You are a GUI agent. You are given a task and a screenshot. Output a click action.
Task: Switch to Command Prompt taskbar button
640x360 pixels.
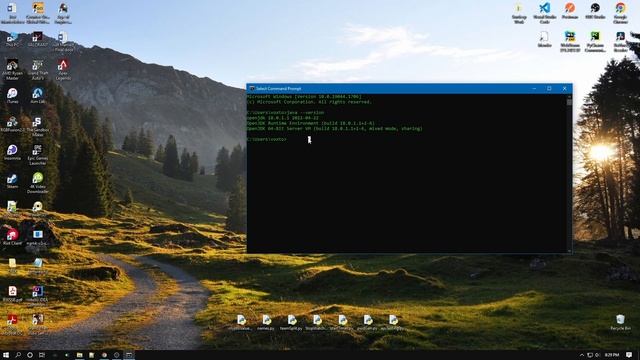129,355
